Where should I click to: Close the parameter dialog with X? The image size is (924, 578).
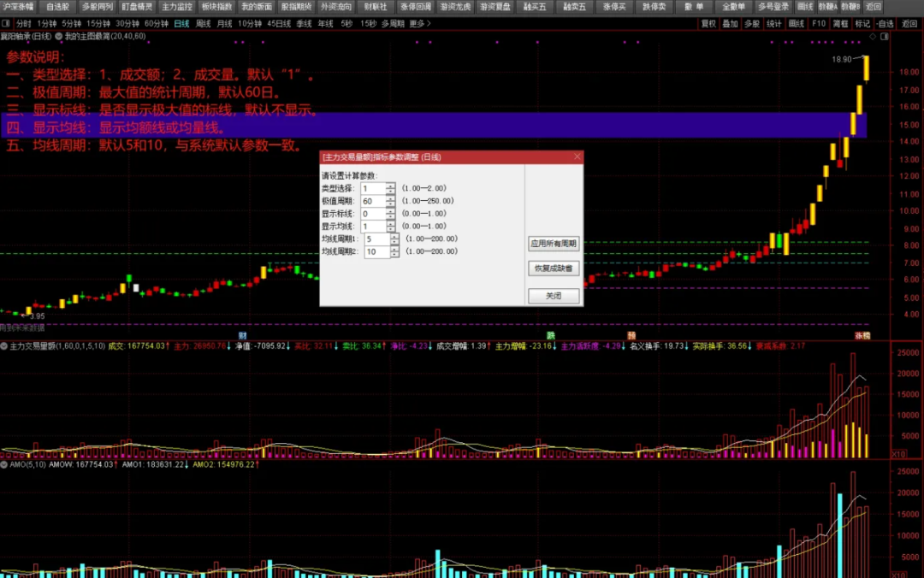(577, 156)
